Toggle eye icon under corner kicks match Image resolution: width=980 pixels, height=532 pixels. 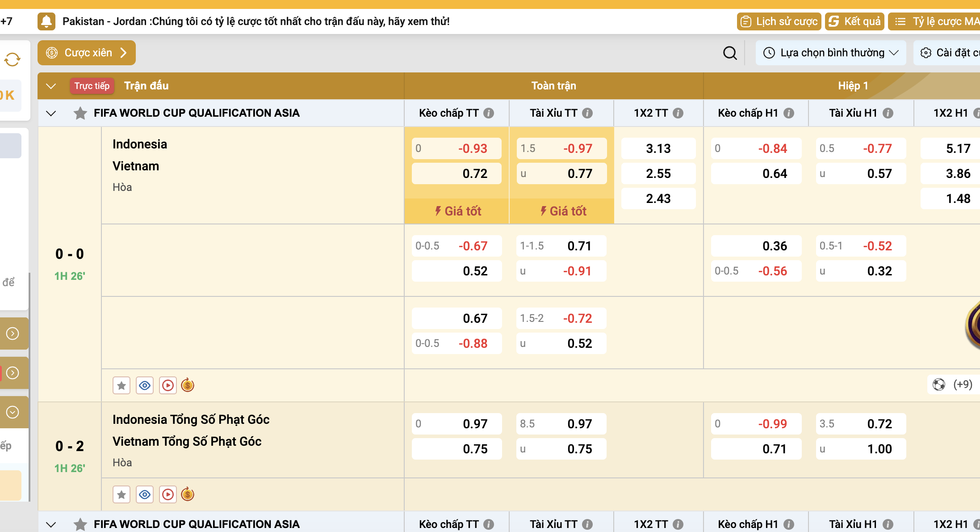click(x=145, y=494)
